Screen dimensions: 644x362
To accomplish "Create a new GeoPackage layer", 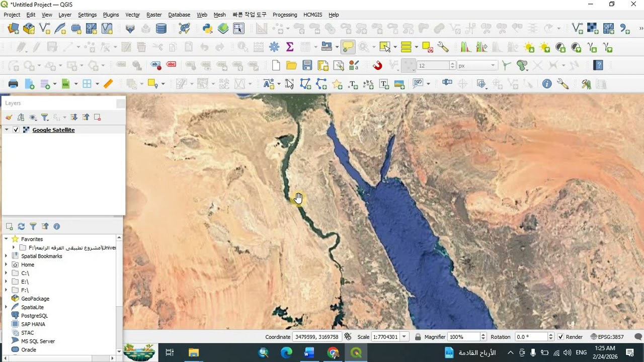I will point(29,29).
